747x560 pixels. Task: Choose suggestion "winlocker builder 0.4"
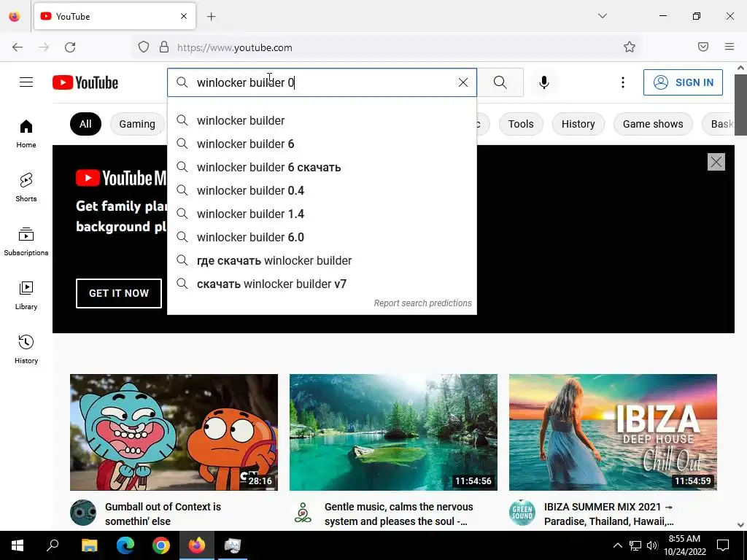coord(322,190)
